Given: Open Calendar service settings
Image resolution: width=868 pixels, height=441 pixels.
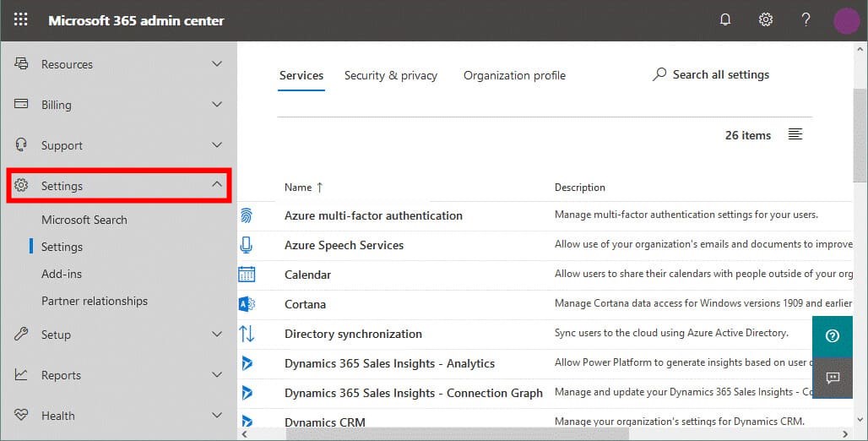Looking at the screenshot, I should [x=307, y=275].
